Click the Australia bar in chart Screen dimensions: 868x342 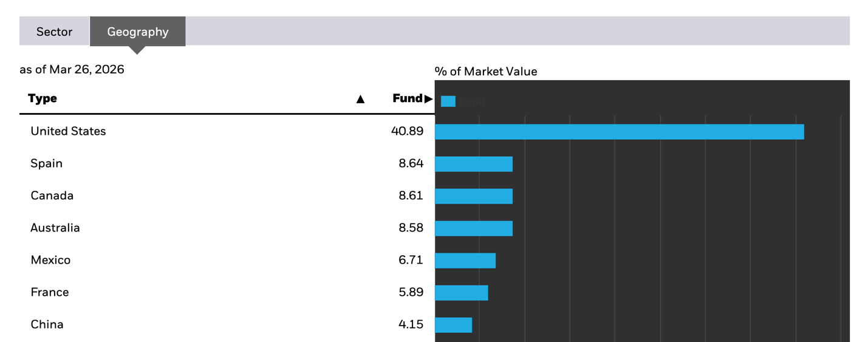pos(474,228)
